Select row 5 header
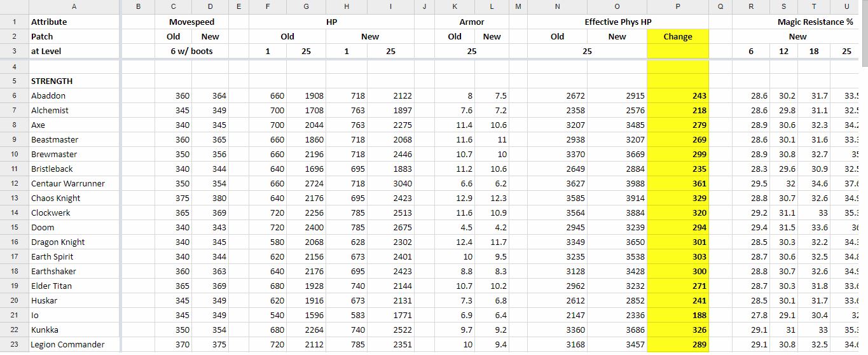 [14, 81]
